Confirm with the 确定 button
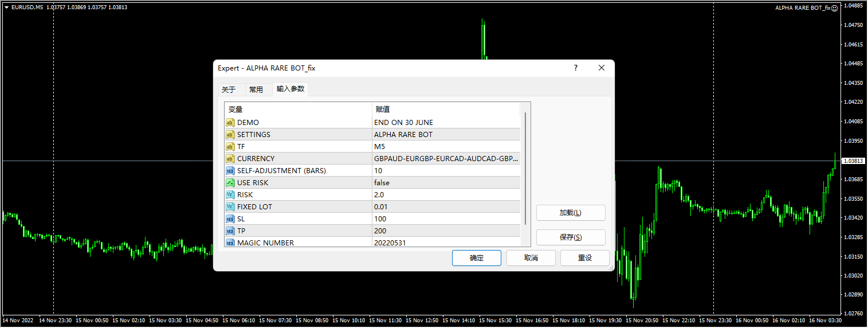 (476, 258)
